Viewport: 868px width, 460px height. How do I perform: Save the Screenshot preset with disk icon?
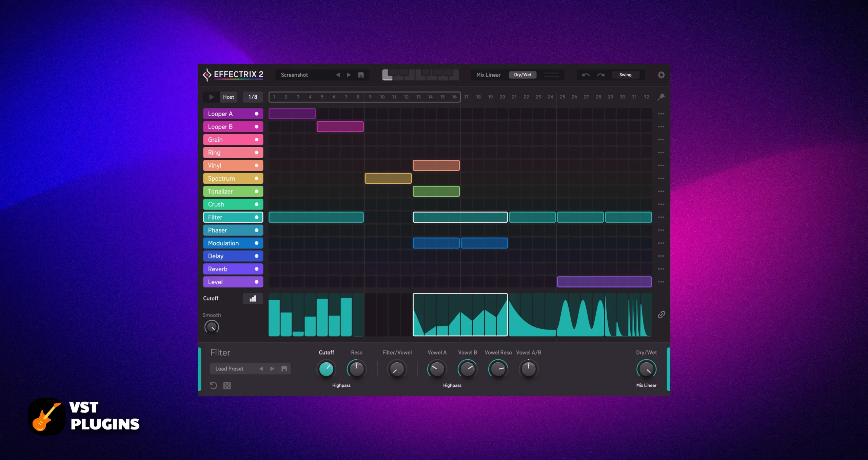[x=361, y=75]
